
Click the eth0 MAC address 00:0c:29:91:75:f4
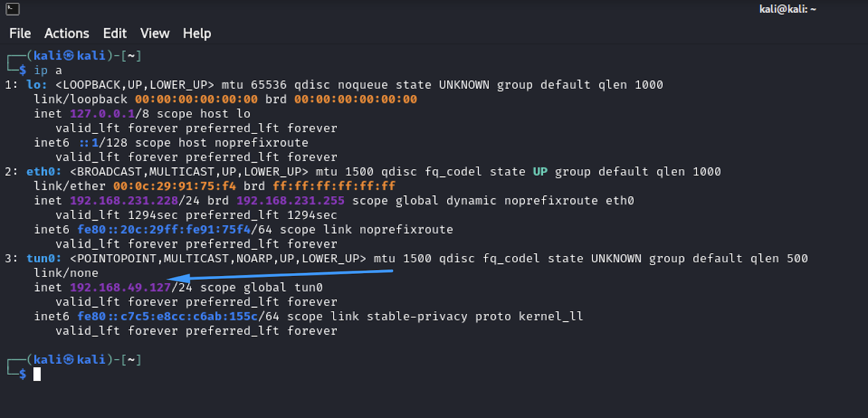click(175, 186)
